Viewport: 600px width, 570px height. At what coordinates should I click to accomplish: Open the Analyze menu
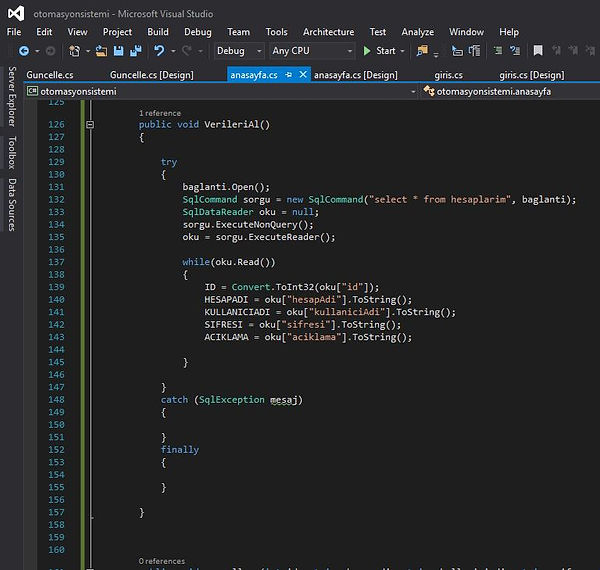[417, 32]
